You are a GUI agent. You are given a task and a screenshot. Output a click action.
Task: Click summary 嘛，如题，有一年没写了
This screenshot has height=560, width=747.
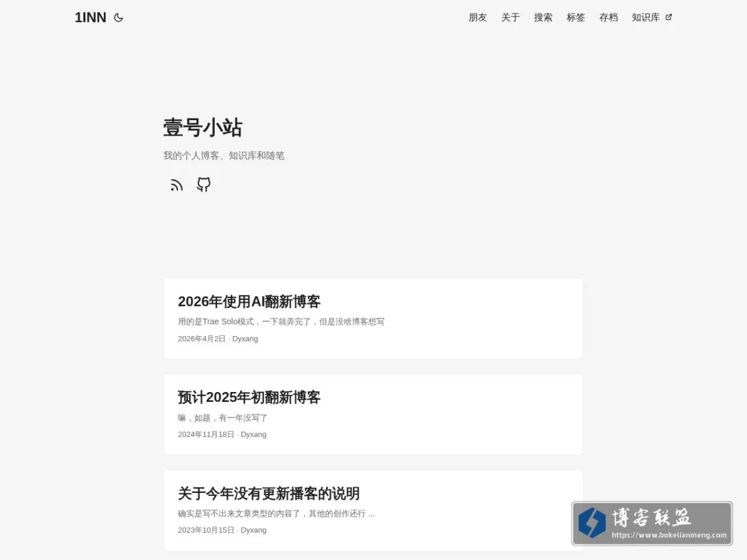coord(223,418)
